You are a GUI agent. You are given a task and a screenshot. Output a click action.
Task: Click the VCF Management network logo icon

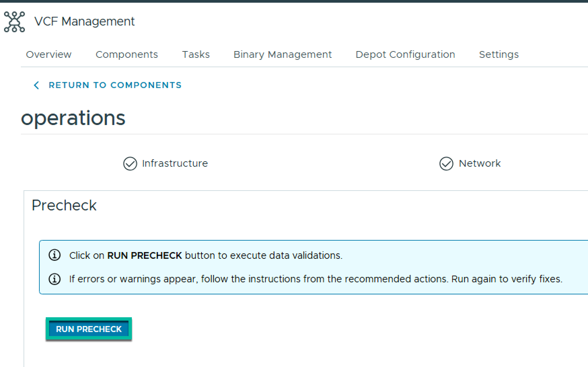pos(14,22)
